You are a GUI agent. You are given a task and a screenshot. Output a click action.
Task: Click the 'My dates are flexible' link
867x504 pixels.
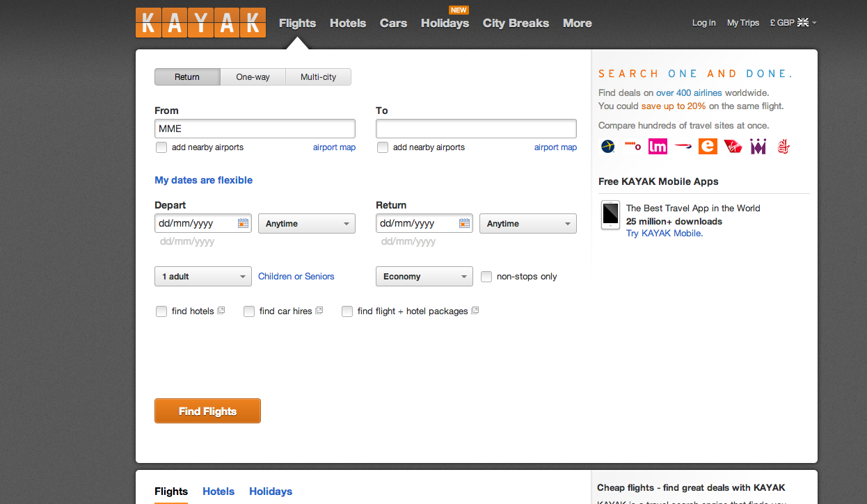point(203,180)
